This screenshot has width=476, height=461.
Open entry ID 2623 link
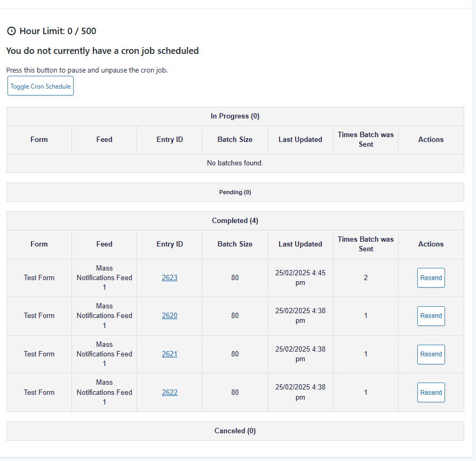tap(170, 277)
